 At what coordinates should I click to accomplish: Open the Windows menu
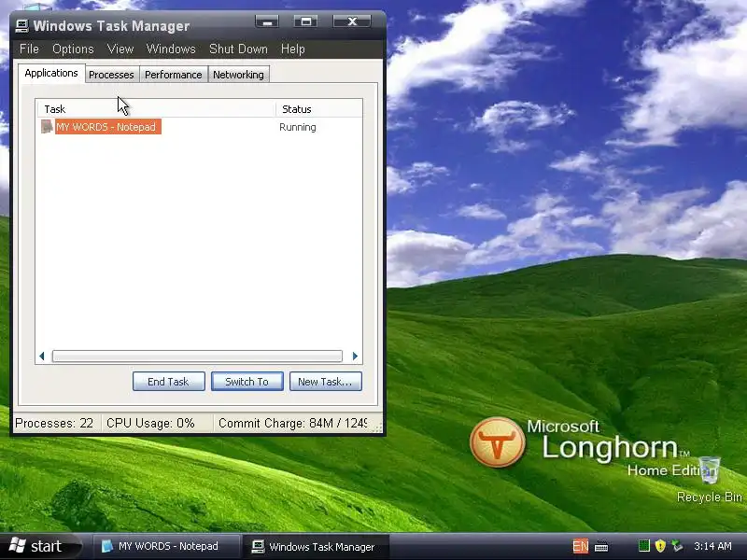171,49
